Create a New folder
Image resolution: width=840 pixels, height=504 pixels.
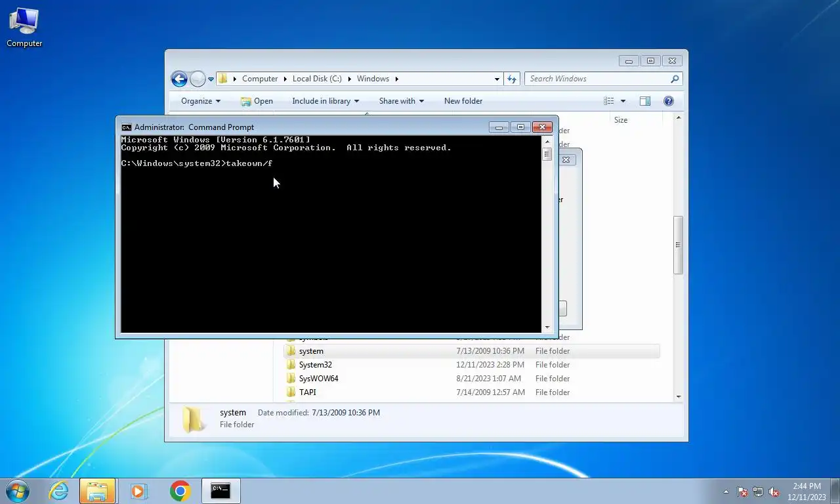tap(463, 101)
